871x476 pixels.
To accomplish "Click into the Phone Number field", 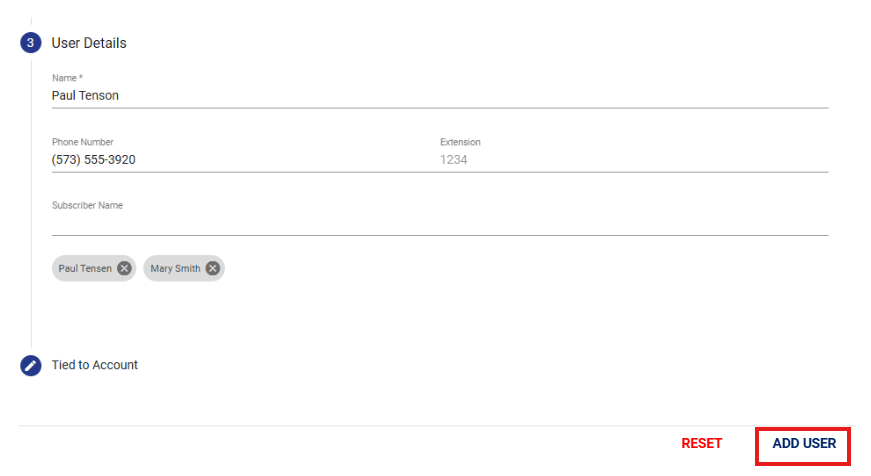I will point(246,160).
